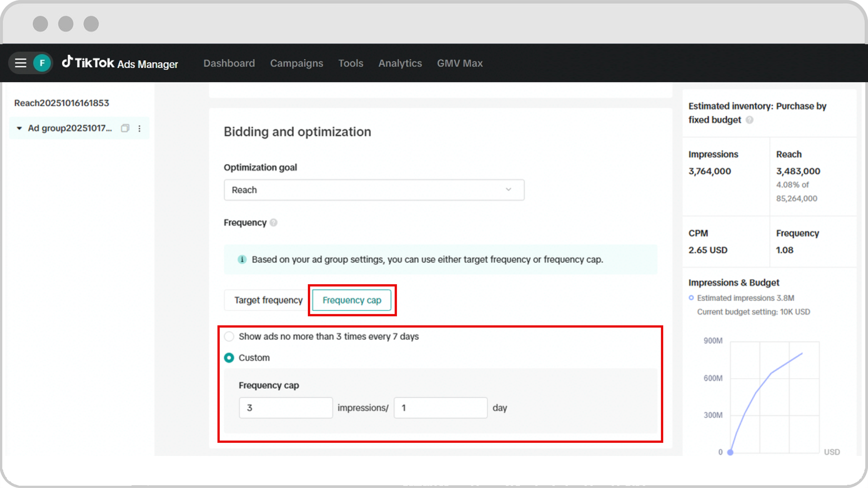The width and height of the screenshot is (868, 488).
Task: Click the impressions count input field
Action: click(286, 408)
